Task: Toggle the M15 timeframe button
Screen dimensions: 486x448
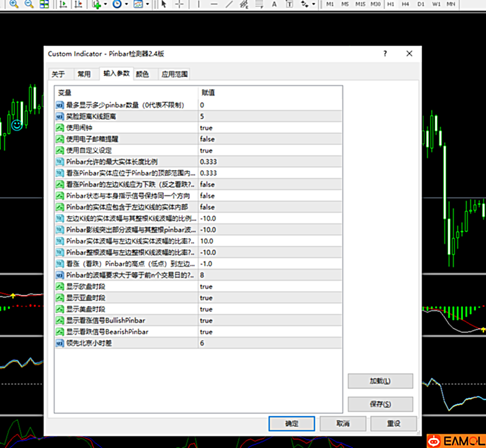Action: 360,4
